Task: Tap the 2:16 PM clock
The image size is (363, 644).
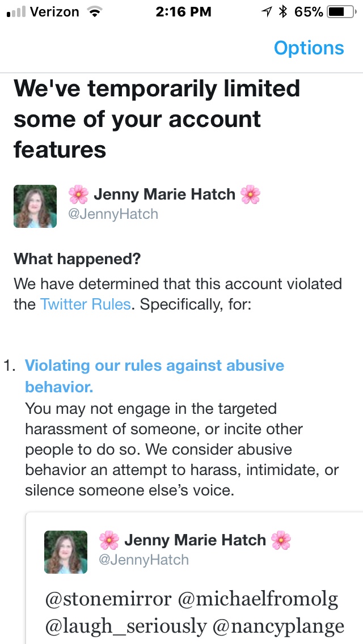Action: (182, 12)
